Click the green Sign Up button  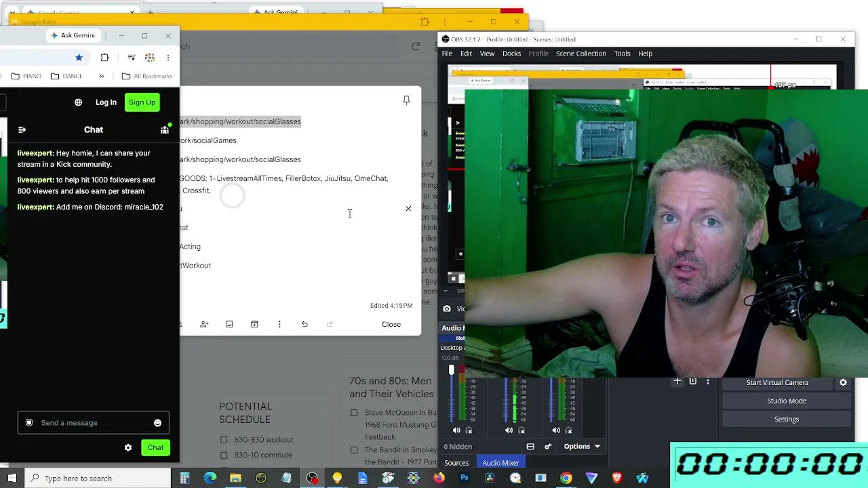142,102
